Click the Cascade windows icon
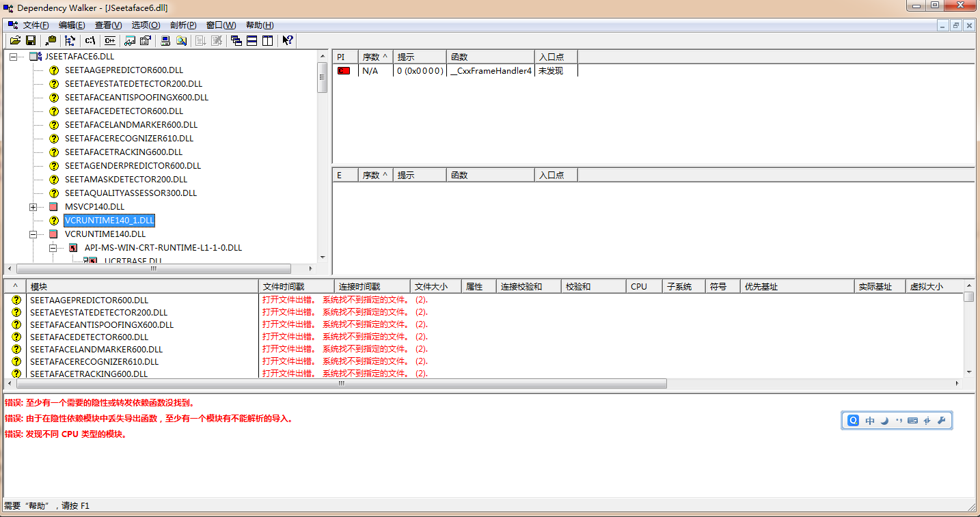The image size is (980, 517). click(x=236, y=40)
